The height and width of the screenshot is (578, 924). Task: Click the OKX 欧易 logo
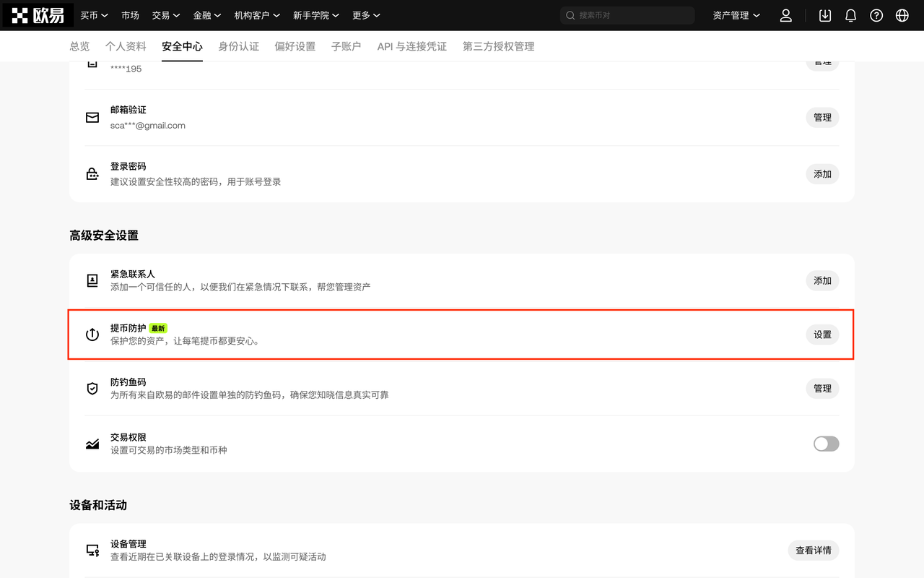(x=38, y=15)
